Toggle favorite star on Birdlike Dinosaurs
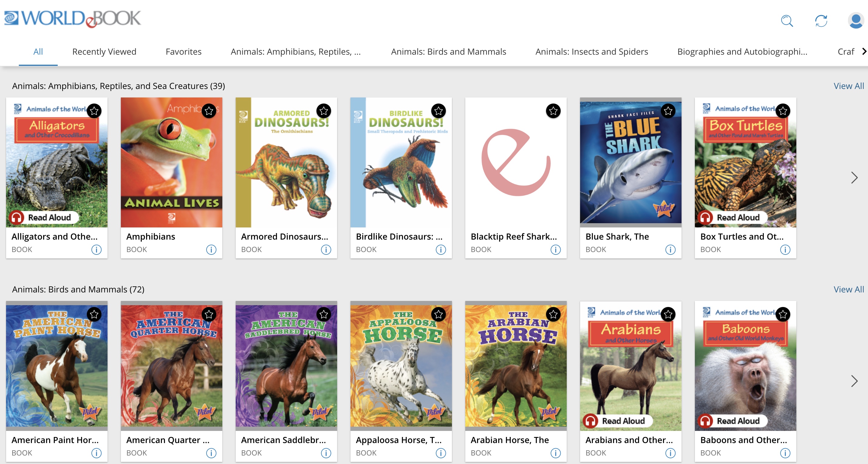Viewport: 868px width, 464px height. pos(438,111)
